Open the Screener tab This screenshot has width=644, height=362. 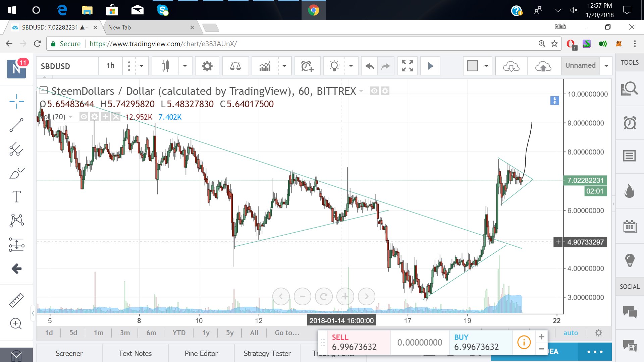tap(69, 353)
